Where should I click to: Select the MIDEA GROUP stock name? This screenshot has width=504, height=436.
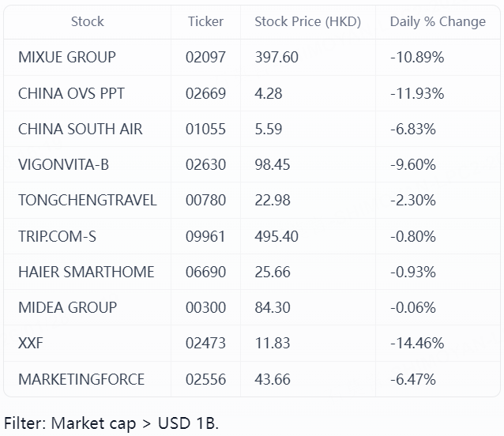point(67,307)
